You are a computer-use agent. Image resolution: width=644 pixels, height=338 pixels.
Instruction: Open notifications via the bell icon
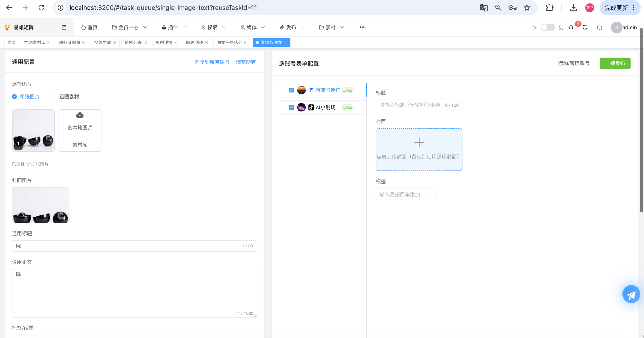[571, 28]
